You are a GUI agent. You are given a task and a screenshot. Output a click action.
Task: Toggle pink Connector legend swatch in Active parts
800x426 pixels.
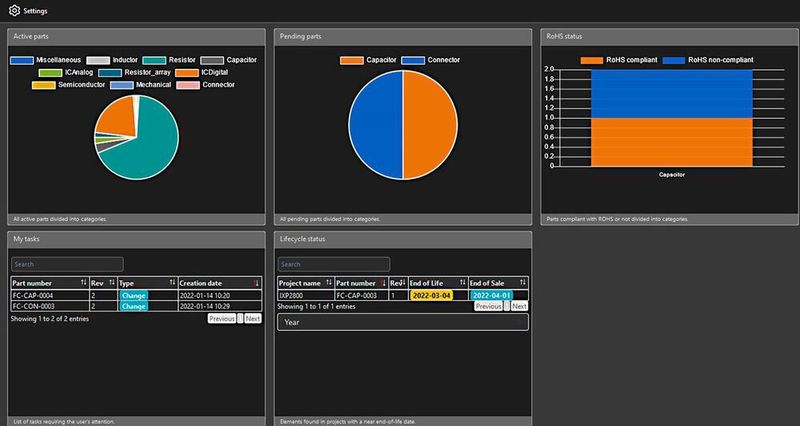click(x=188, y=85)
